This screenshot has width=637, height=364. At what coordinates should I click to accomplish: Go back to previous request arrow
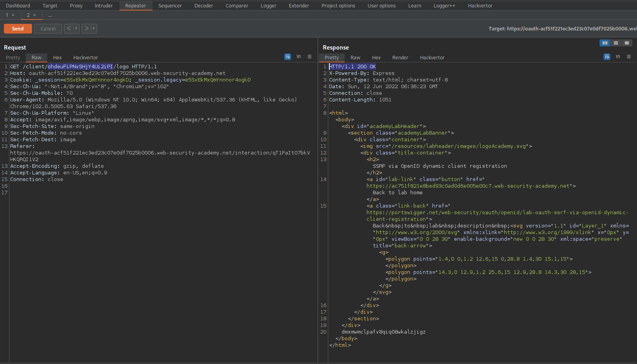tap(69, 28)
